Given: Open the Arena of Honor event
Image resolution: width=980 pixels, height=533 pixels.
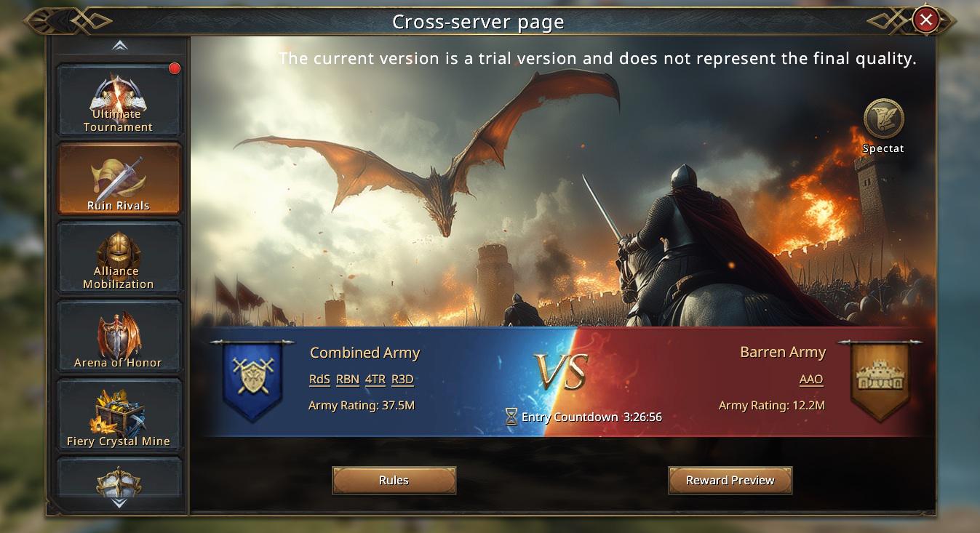Looking at the screenshot, I should pos(119,336).
